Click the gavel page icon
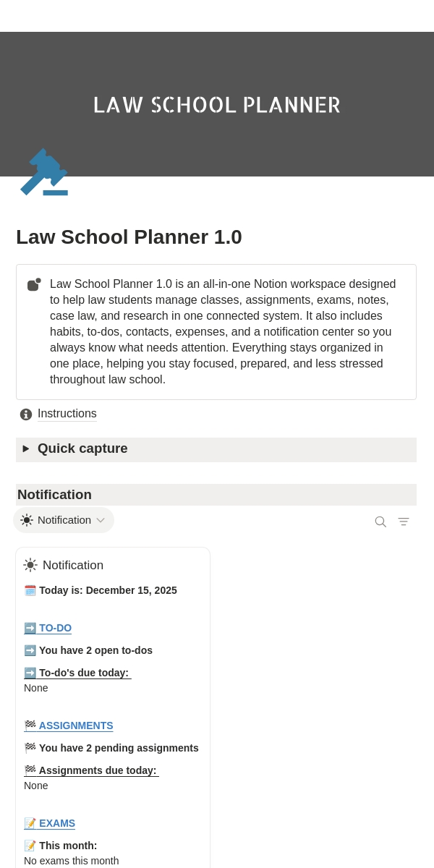Viewport: 434px width, 868px height. [x=44, y=172]
